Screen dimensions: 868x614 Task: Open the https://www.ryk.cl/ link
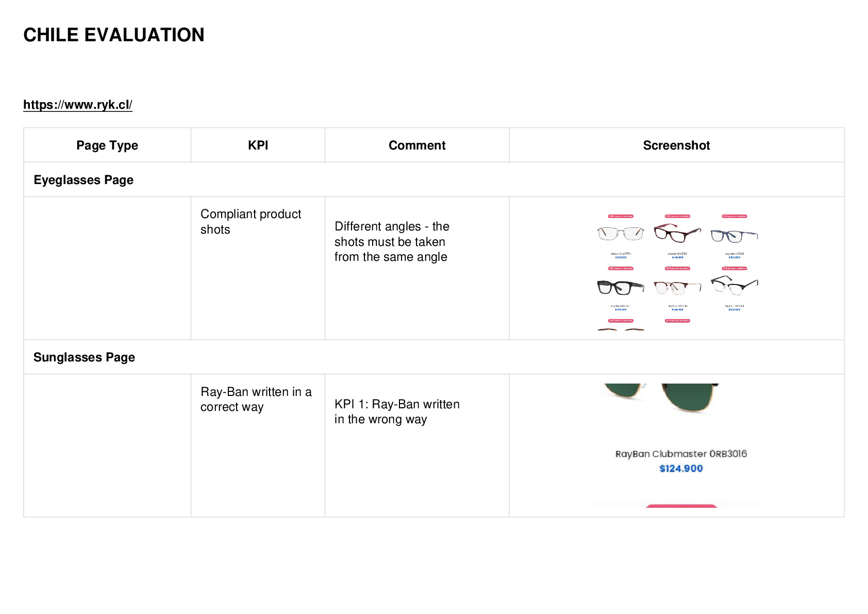78,105
